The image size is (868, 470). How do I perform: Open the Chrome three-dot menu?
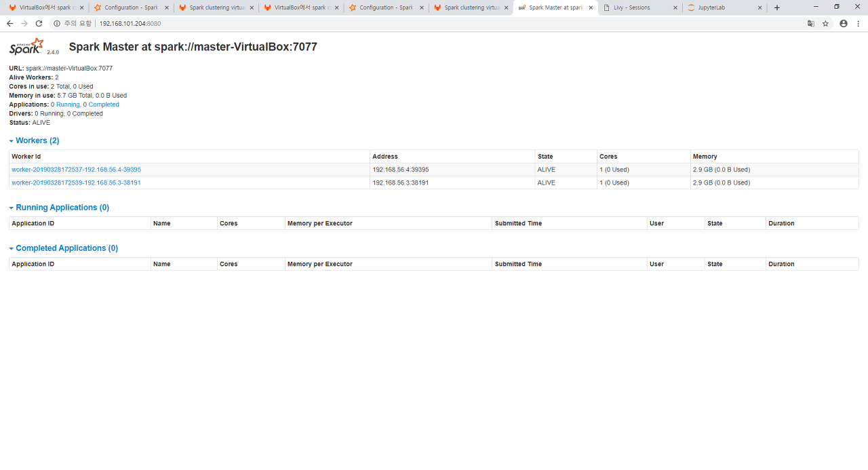pyautogui.click(x=859, y=23)
